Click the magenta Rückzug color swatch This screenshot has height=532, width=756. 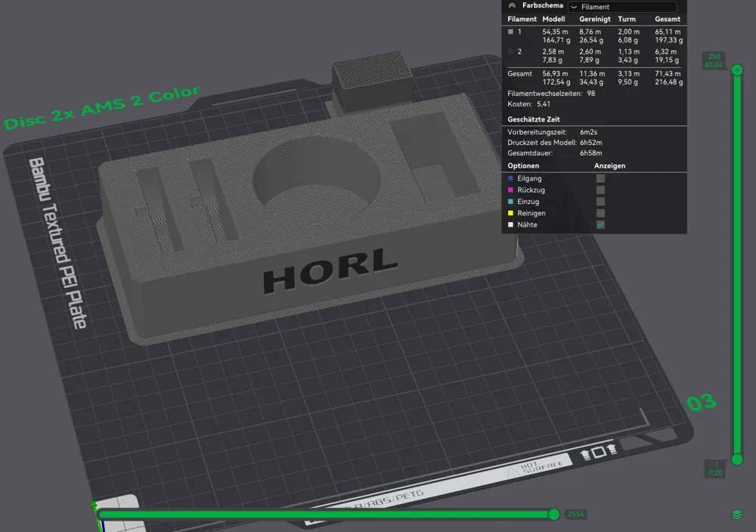[x=510, y=190]
